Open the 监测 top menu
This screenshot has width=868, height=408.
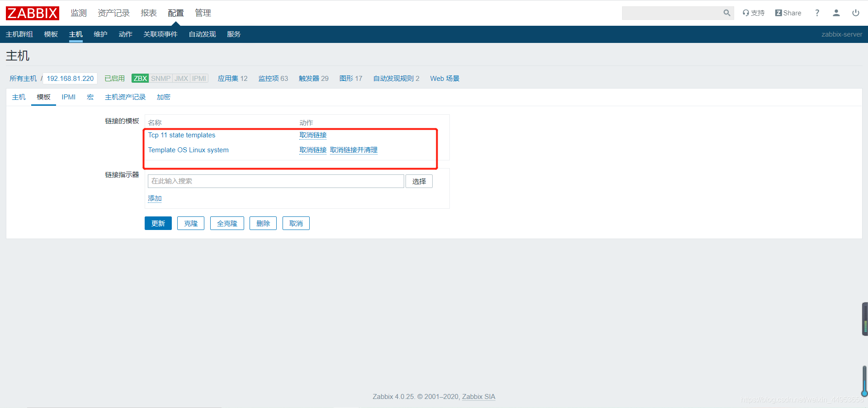79,13
